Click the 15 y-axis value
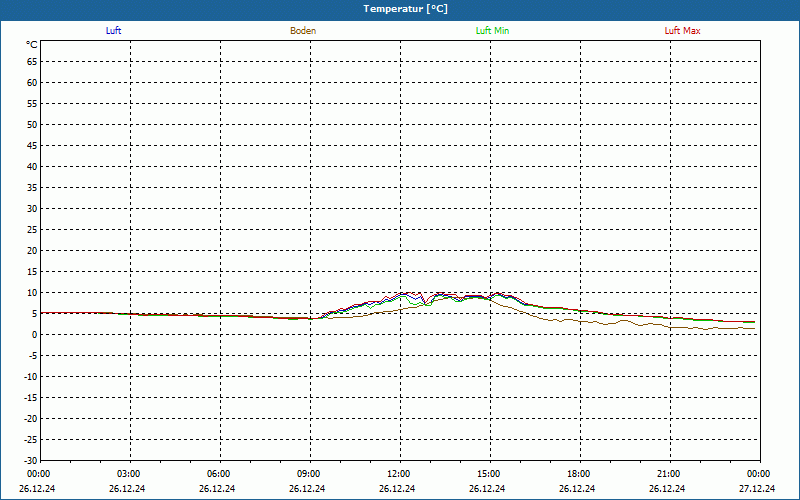 (32, 272)
